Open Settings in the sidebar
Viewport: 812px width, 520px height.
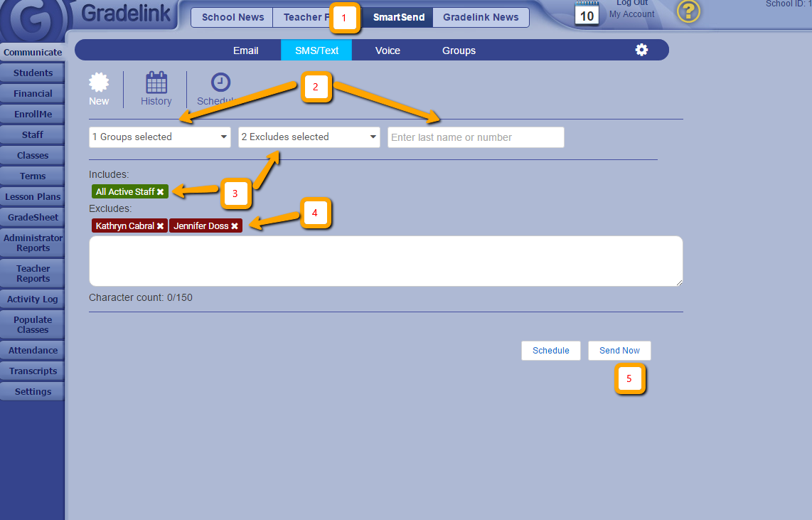click(33, 392)
